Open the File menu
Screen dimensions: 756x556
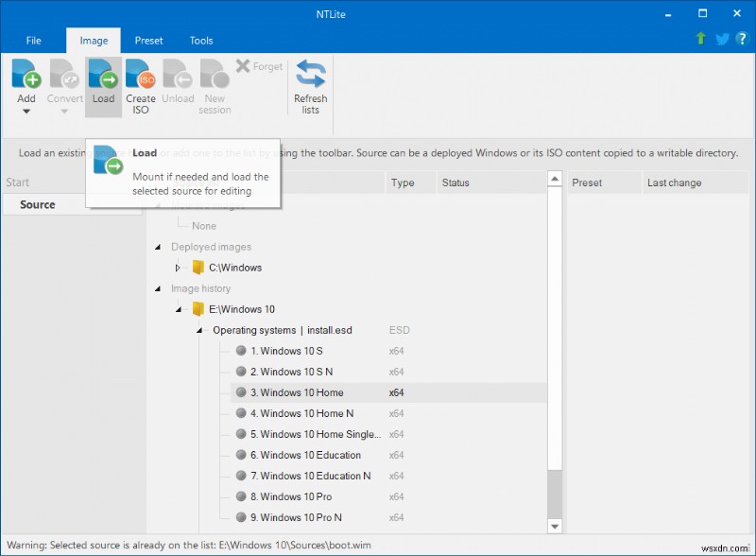point(33,40)
